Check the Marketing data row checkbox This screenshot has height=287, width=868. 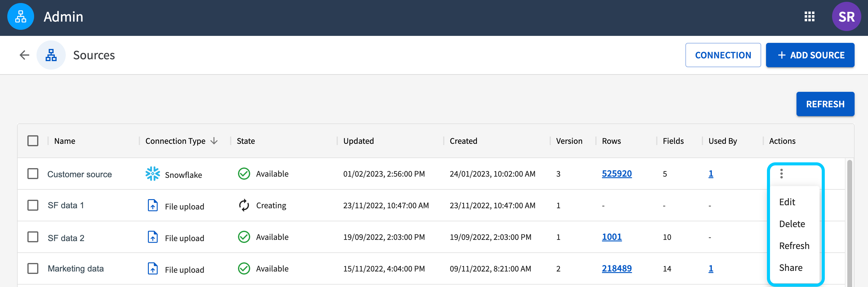(x=33, y=268)
